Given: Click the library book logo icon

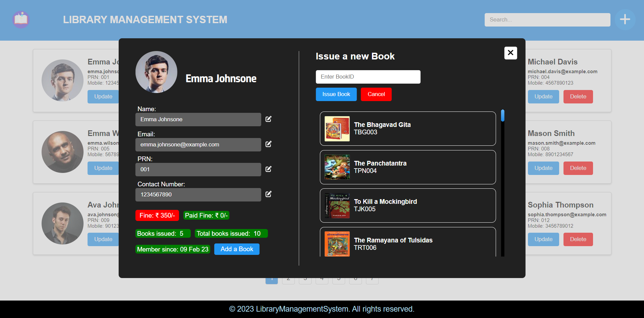Looking at the screenshot, I should click(21, 19).
